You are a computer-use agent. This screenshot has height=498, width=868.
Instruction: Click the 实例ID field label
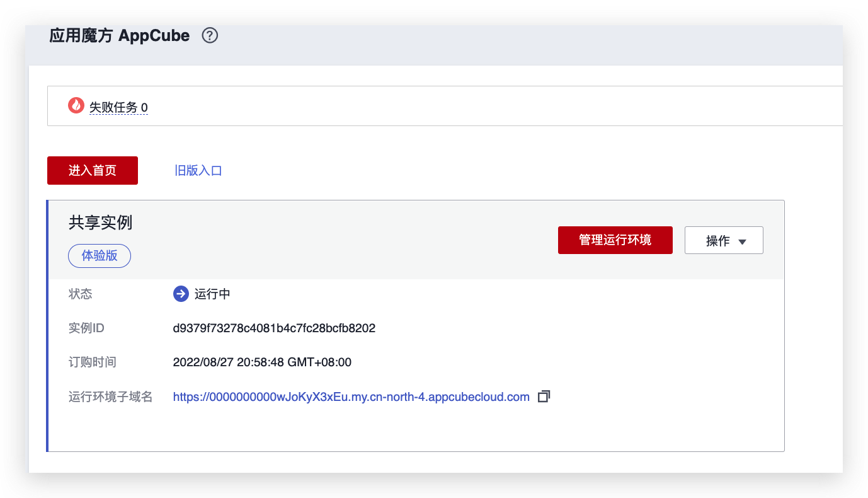(x=86, y=328)
